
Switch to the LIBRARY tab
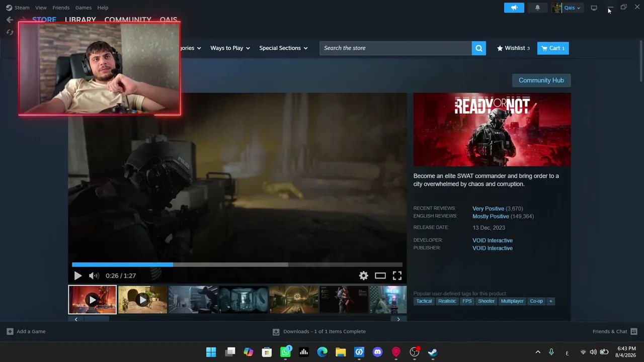[x=80, y=20]
